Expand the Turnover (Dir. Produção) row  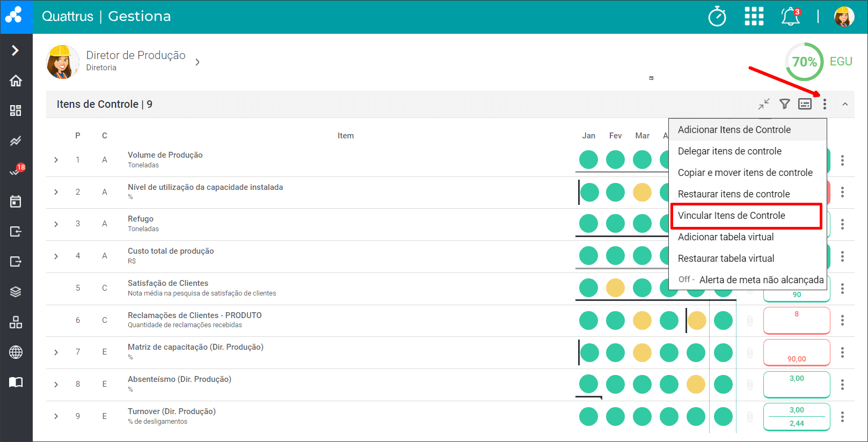56,416
